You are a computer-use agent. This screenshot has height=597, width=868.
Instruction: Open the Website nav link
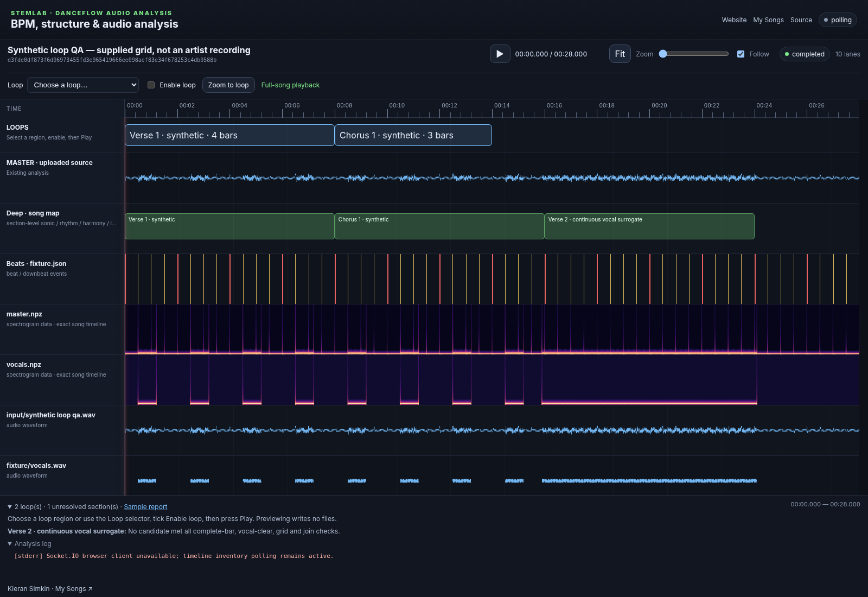point(734,20)
